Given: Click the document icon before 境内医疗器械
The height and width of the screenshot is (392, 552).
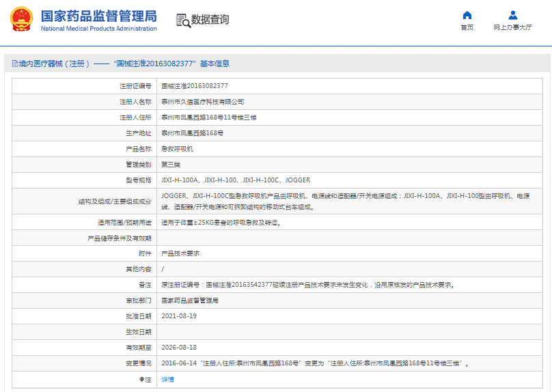Looking at the screenshot, I should point(15,64).
